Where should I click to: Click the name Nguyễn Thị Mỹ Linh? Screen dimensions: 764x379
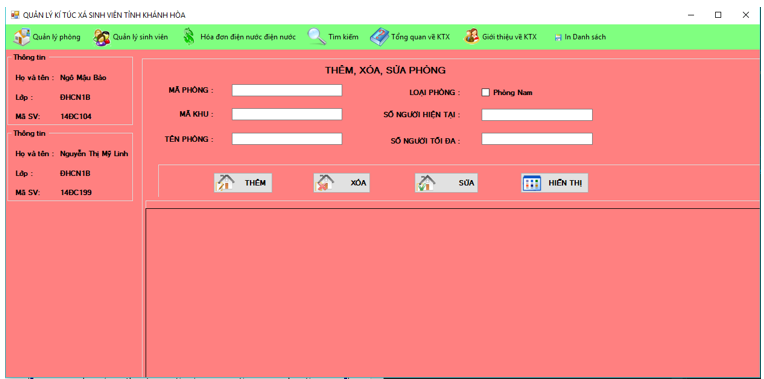click(94, 154)
